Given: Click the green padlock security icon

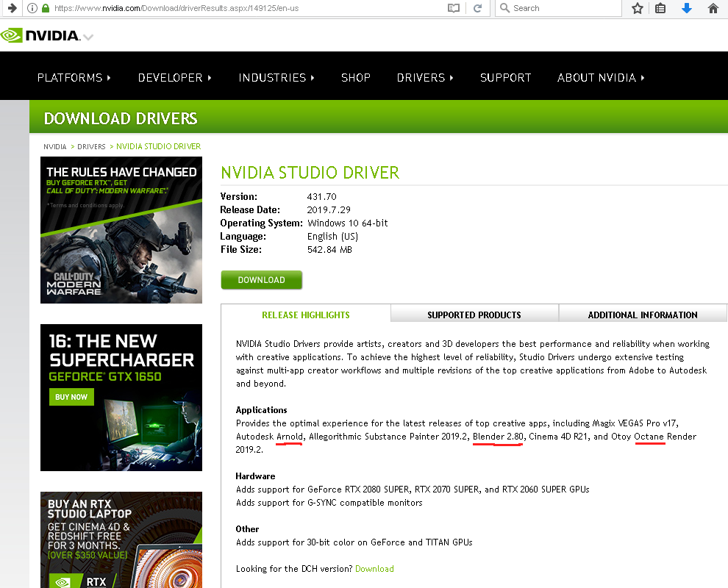Looking at the screenshot, I should (x=46, y=8).
